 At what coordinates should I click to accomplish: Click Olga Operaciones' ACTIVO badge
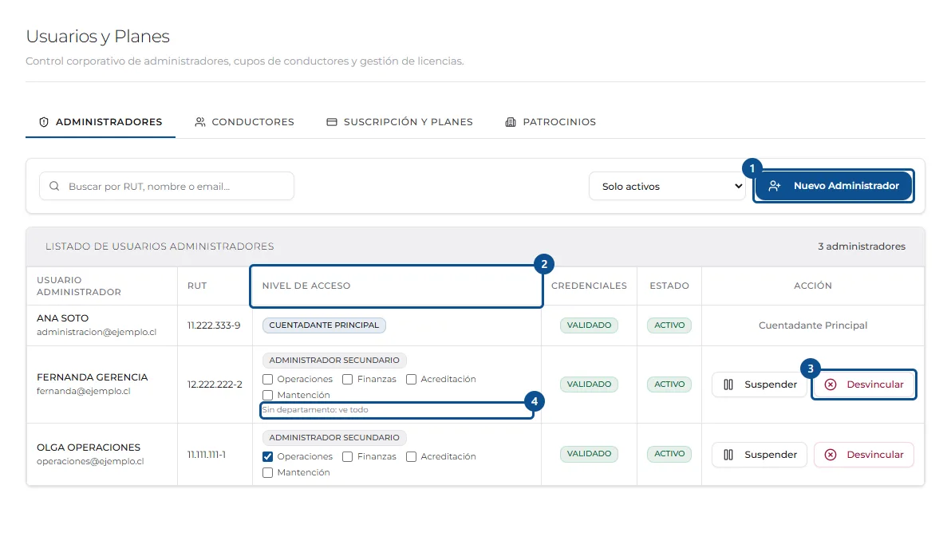pyautogui.click(x=669, y=454)
